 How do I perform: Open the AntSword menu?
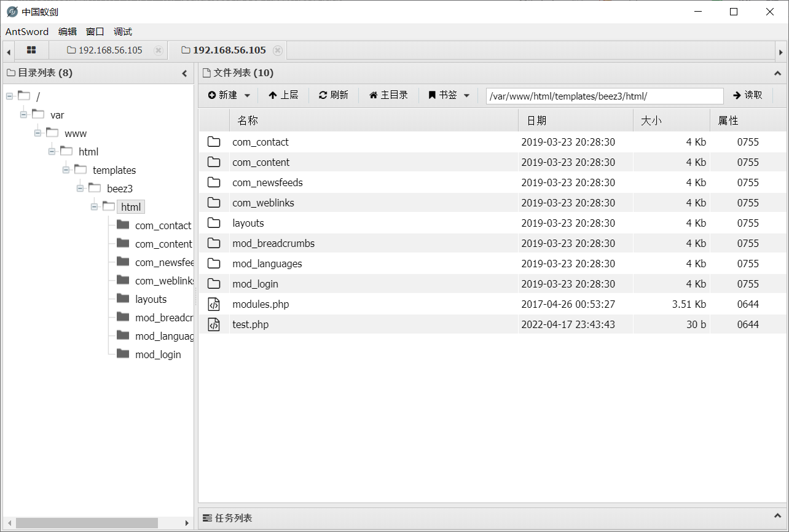click(x=27, y=32)
